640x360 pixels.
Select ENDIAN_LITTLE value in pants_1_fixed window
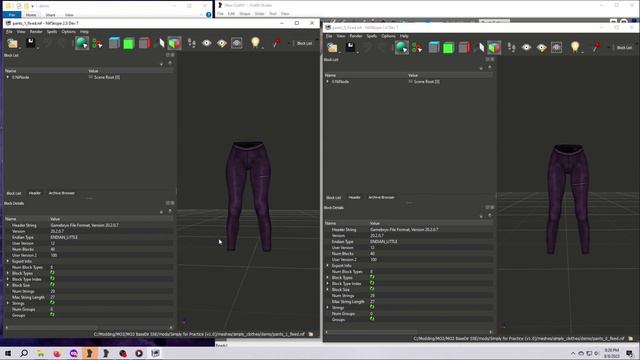pos(64,237)
